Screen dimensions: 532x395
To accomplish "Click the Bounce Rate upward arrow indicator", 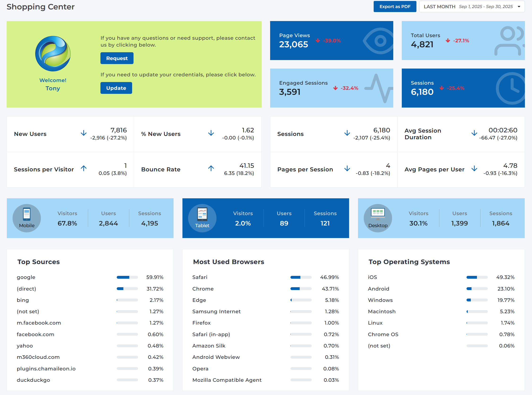I will 211,169.
